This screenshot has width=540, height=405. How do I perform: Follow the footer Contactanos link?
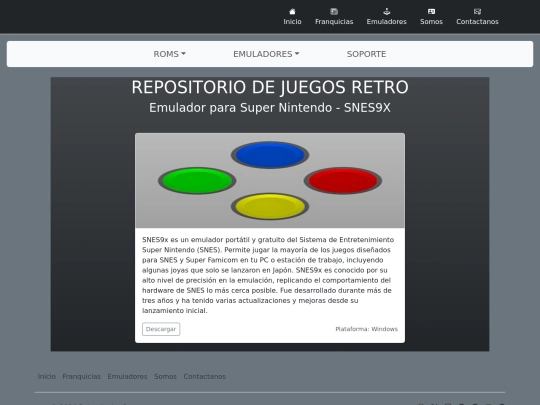pyautogui.click(x=205, y=376)
